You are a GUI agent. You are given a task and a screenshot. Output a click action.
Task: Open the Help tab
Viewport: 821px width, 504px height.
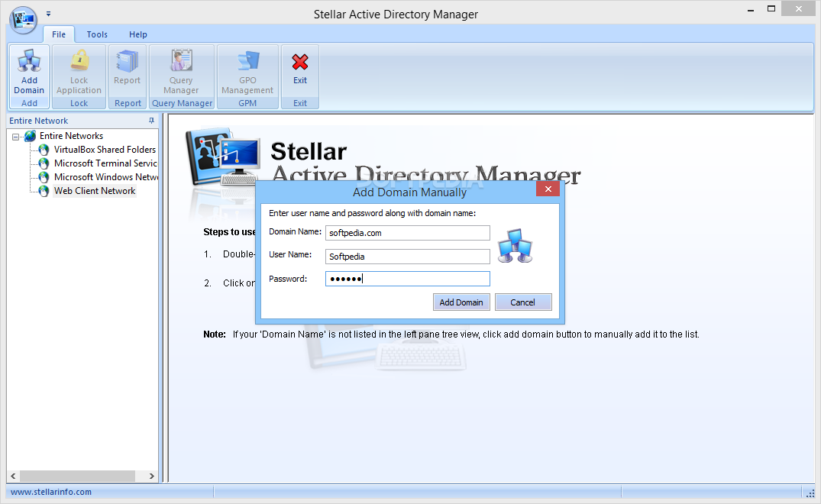click(x=138, y=34)
